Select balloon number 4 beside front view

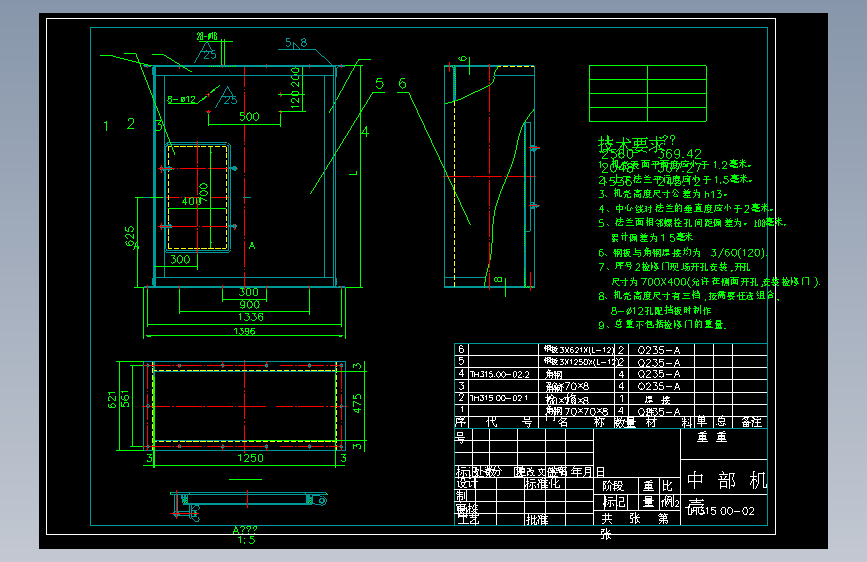(365, 132)
